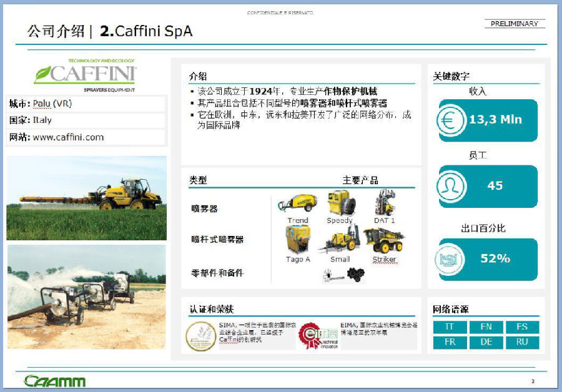Select the Speedy sprayer product image
Image resolution: width=562 pixels, height=392 pixels.
pyautogui.click(x=341, y=202)
